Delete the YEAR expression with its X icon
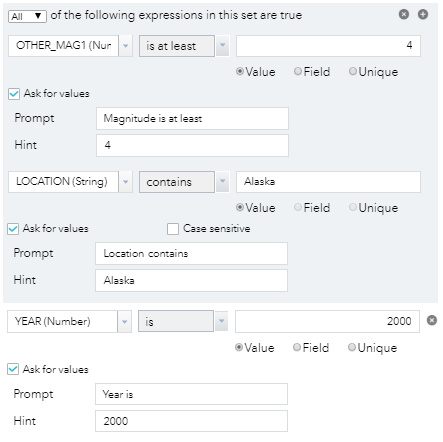443x442 pixels. pos(432,320)
